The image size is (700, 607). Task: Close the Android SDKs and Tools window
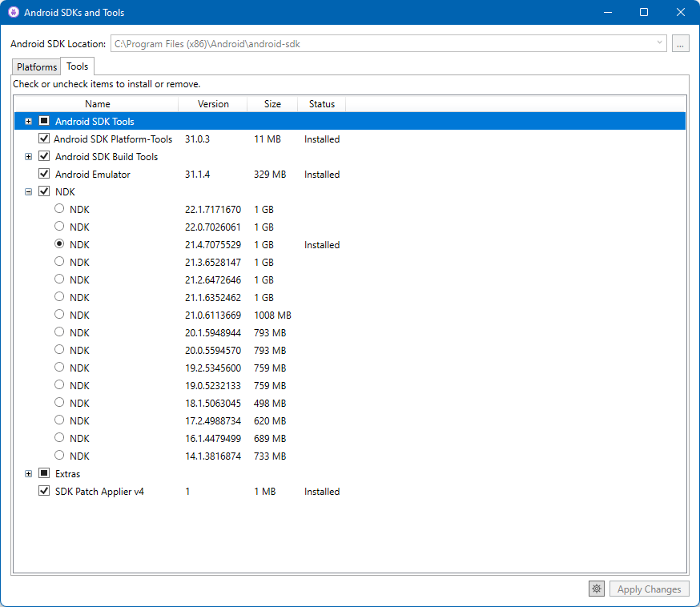[x=680, y=12]
